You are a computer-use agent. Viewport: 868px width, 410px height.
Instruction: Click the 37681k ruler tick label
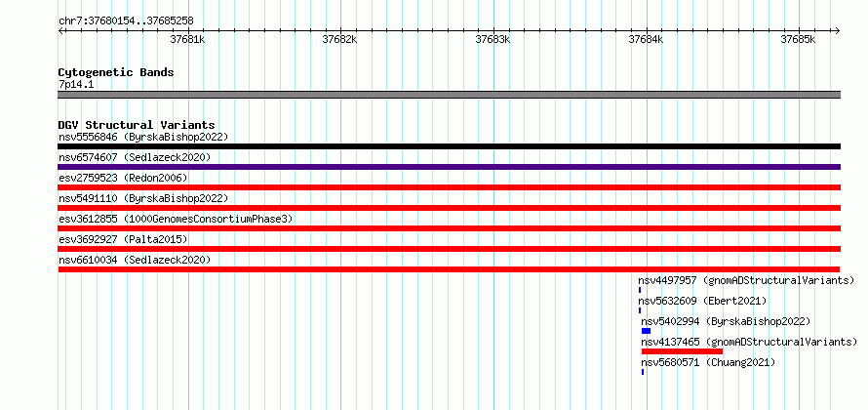click(x=187, y=39)
